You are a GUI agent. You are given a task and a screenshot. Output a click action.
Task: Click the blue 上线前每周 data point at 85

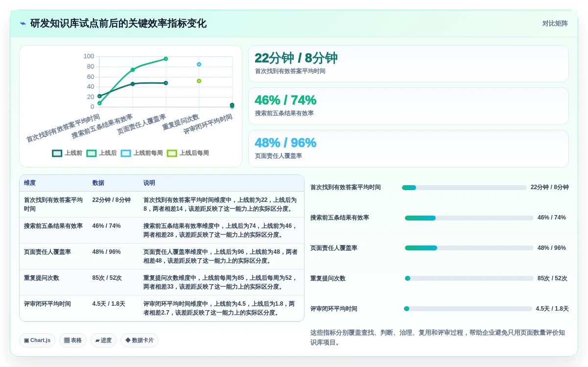click(x=199, y=64)
